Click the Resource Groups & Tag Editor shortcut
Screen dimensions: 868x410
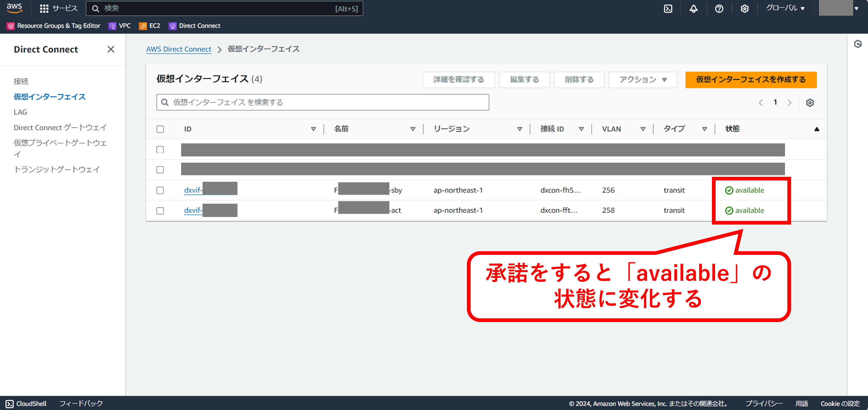(x=53, y=26)
